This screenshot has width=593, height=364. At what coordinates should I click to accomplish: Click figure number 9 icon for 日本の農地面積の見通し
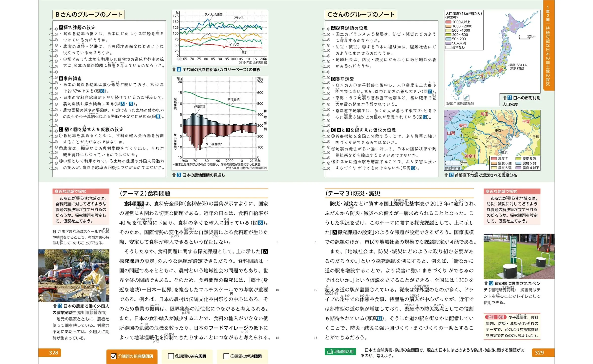(x=179, y=175)
